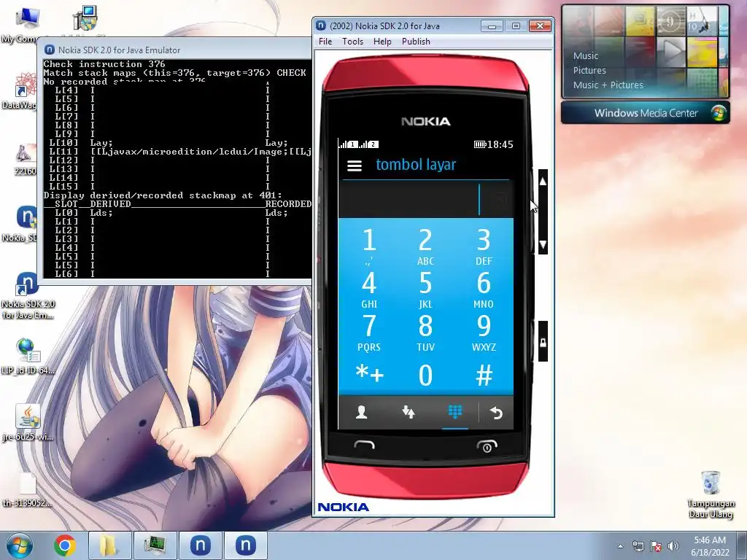Select the dialpad grid icon in phone
Image resolution: width=747 pixels, height=560 pixels.
pyautogui.click(x=455, y=411)
